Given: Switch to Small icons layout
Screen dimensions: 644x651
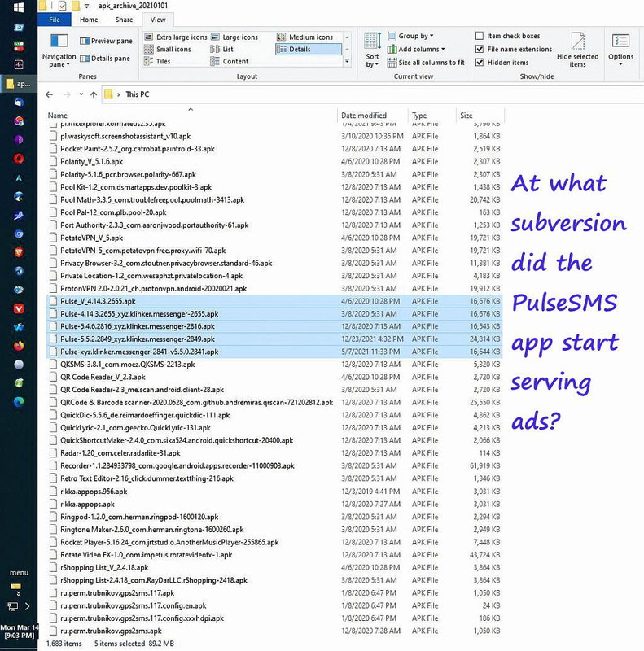Looking at the screenshot, I should [x=168, y=49].
